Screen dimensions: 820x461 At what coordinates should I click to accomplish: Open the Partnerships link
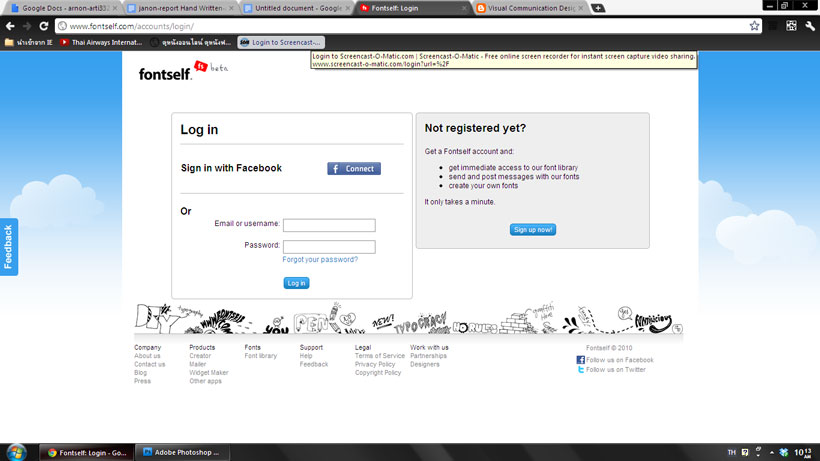(428, 355)
